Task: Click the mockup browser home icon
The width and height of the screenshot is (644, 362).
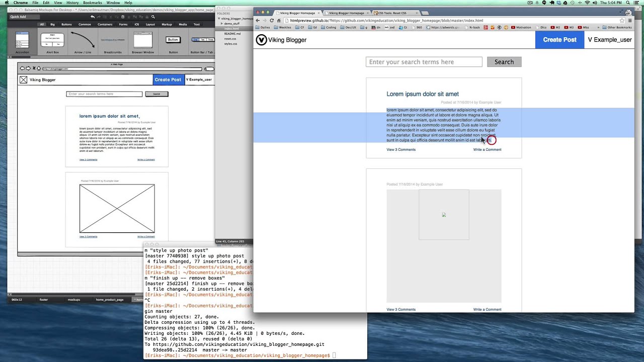Action: click(x=39, y=68)
